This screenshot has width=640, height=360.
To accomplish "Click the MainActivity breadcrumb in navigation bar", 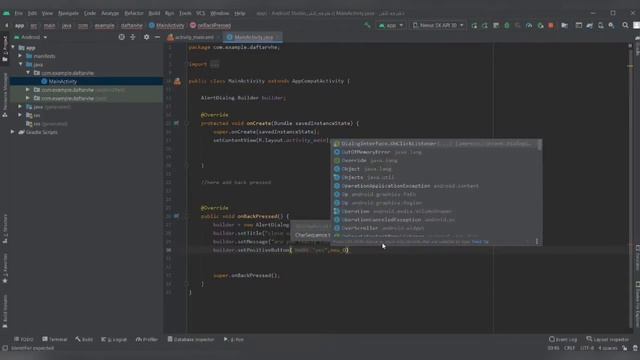I will (x=167, y=25).
